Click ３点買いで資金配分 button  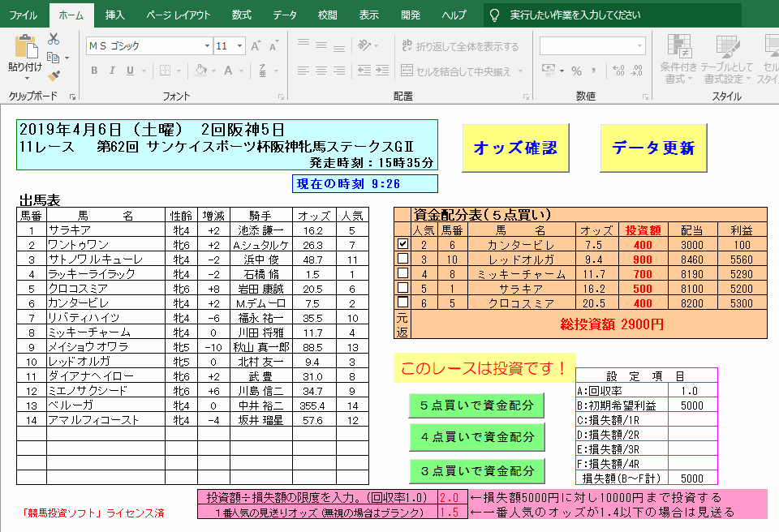click(x=477, y=470)
